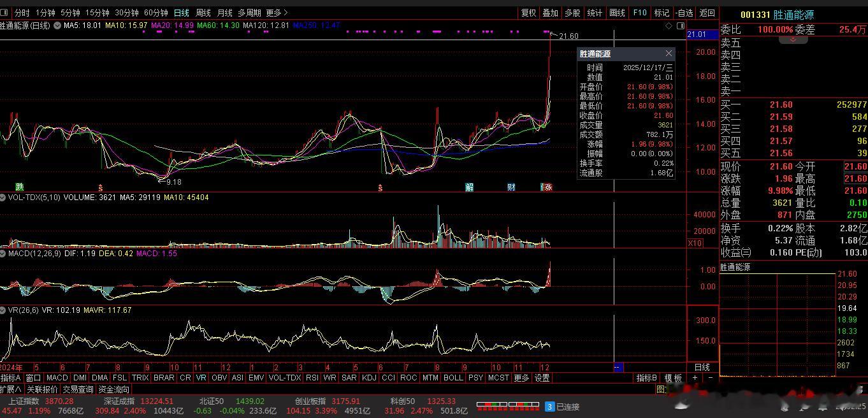Expand the order book double-chevron arrow

[793, 40]
